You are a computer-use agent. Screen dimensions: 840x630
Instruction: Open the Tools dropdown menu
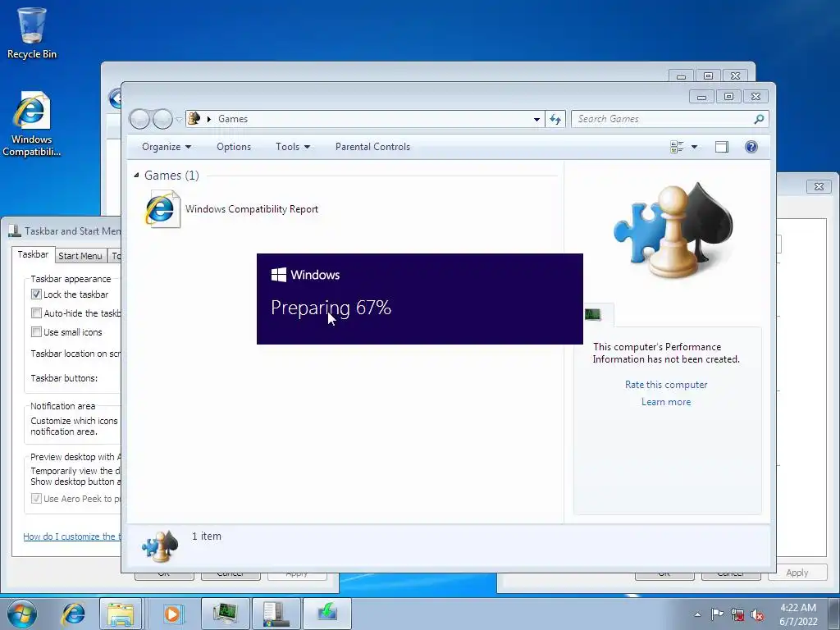coord(293,147)
